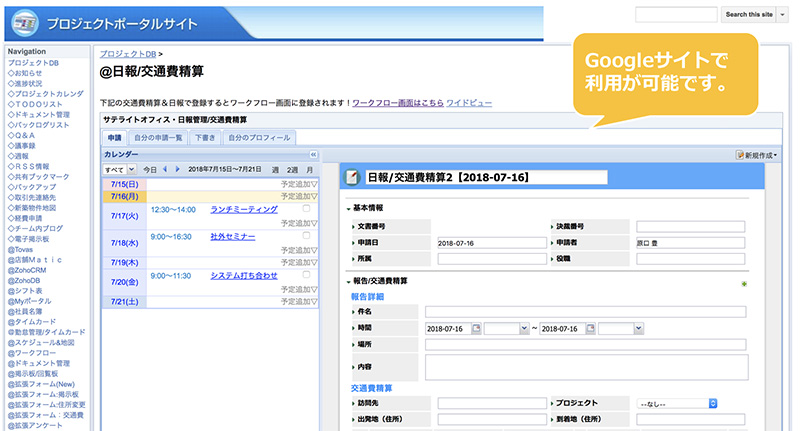Click プロジェクトDB breadcrumb link
800x431 pixels.
pos(128,54)
